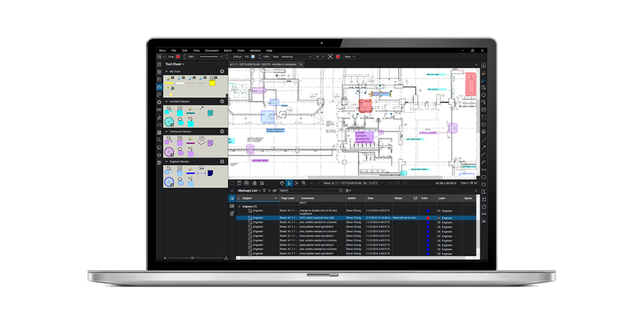Collapse the My Tools section
644x322 pixels.
point(166,71)
